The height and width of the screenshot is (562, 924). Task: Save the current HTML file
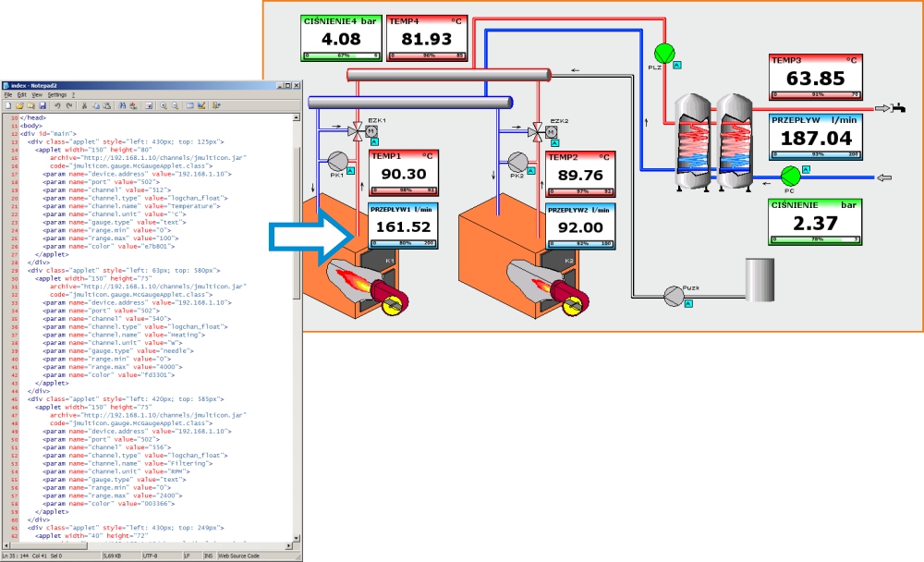pyautogui.click(x=43, y=104)
